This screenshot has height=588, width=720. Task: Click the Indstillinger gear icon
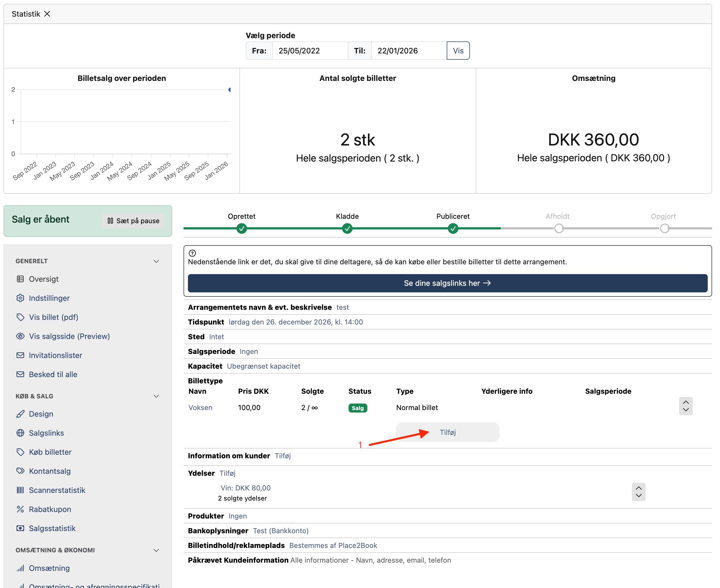20,298
